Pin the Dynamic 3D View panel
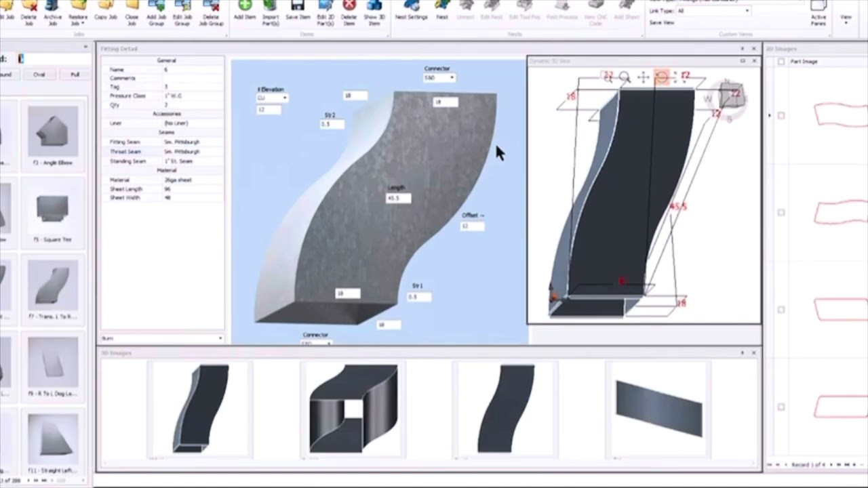This screenshot has width=868, height=488. click(x=743, y=61)
